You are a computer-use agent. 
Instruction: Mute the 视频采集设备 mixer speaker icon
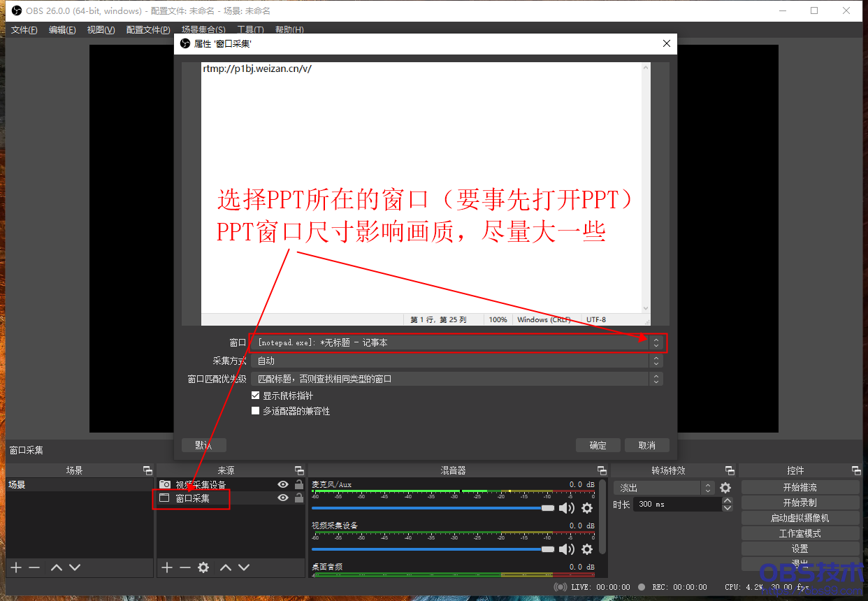567,549
